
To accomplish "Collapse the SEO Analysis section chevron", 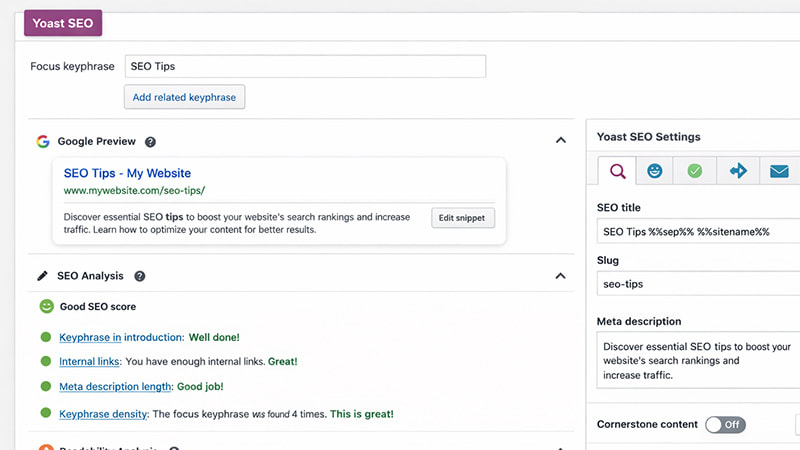I will (x=560, y=276).
